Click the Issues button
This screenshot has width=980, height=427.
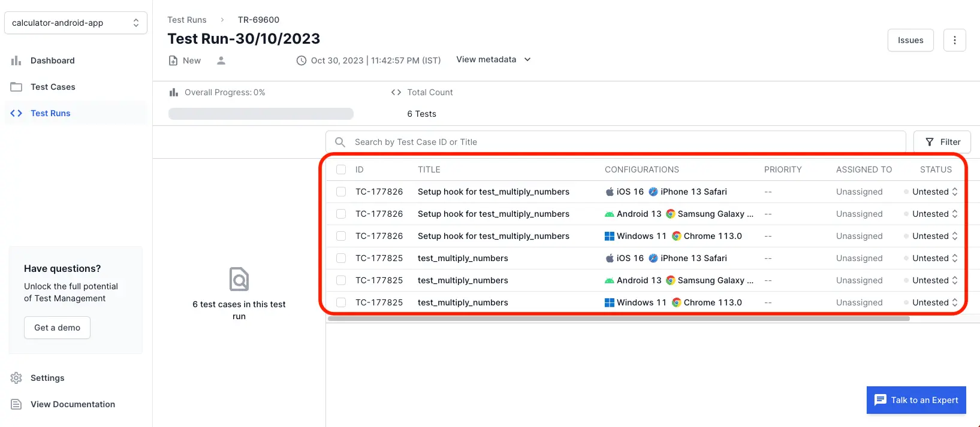point(910,40)
